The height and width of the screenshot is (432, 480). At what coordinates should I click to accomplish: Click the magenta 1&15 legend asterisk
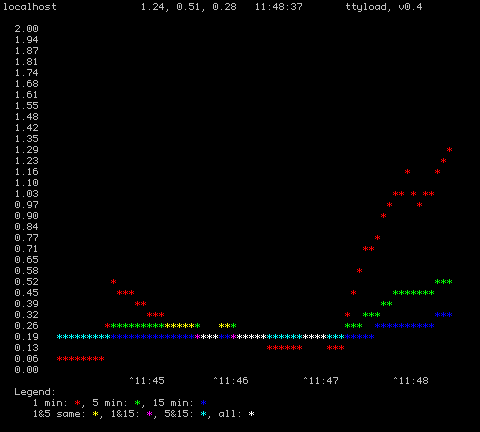(150, 414)
